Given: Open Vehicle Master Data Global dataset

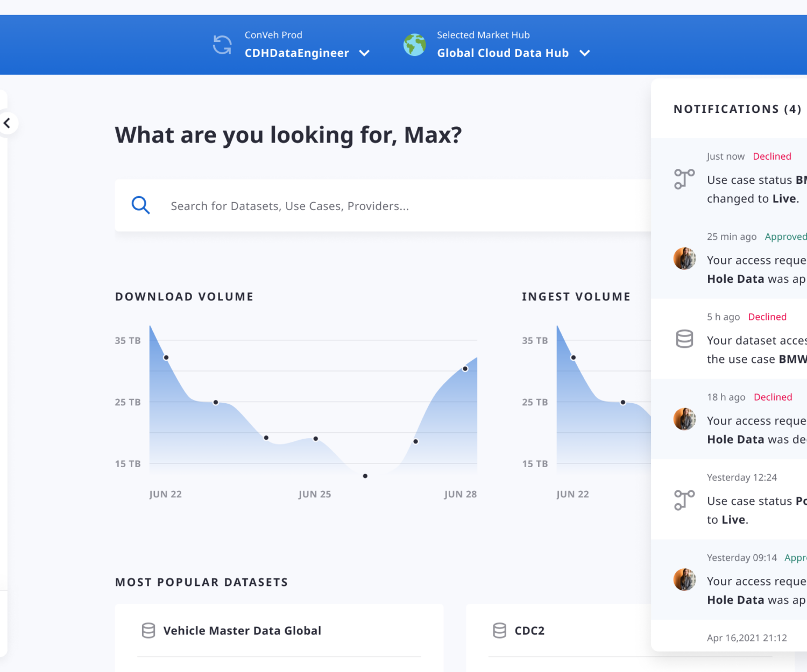Looking at the screenshot, I should click(242, 631).
